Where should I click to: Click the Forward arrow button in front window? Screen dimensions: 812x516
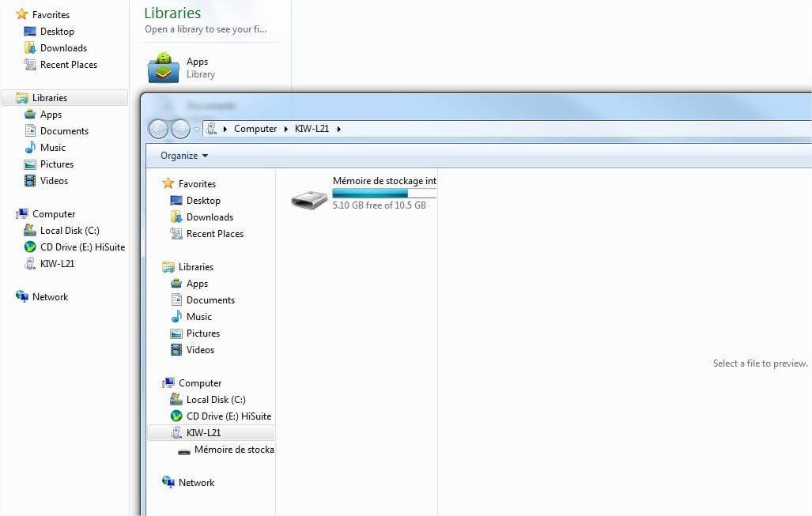coord(181,129)
